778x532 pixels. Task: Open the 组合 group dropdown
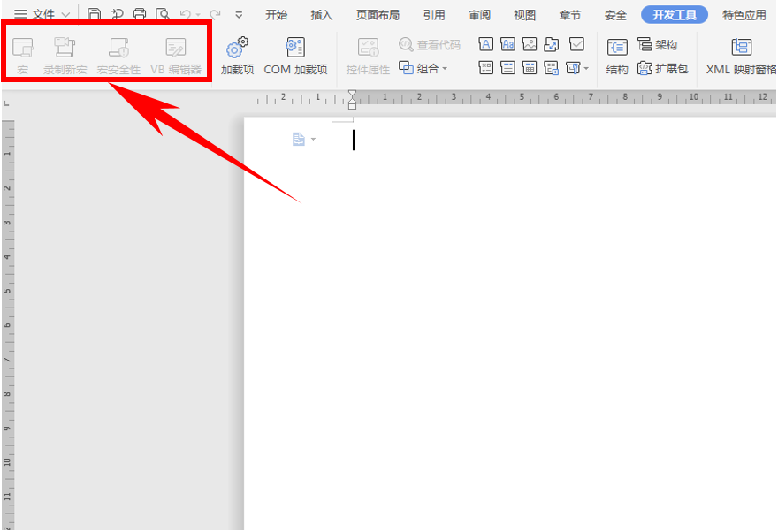tap(423, 68)
